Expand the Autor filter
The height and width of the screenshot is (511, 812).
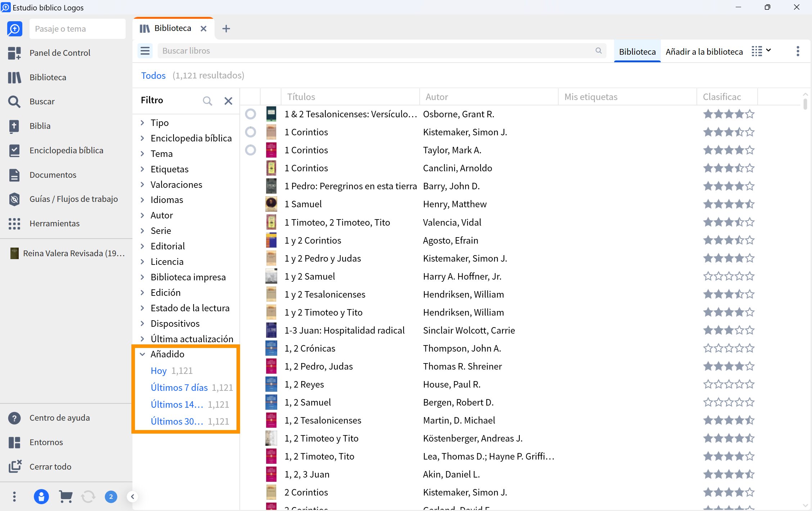tap(143, 215)
